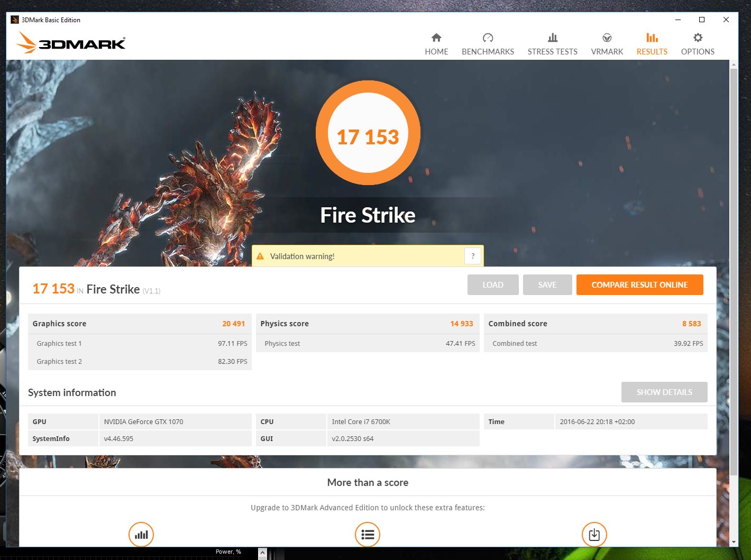Click the bar chart feature icon under More than a score
Image resolution: width=751 pixels, height=560 pixels.
coord(141,535)
